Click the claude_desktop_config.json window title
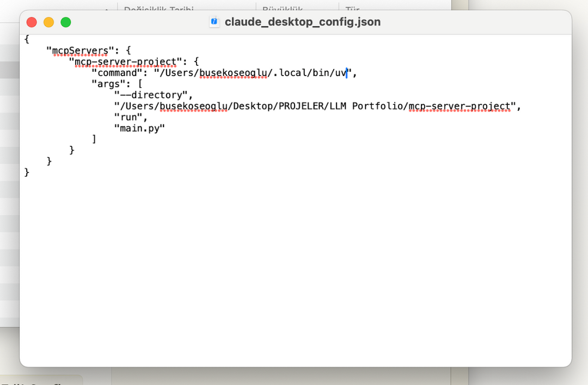This screenshot has width=588, height=385. [303, 22]
